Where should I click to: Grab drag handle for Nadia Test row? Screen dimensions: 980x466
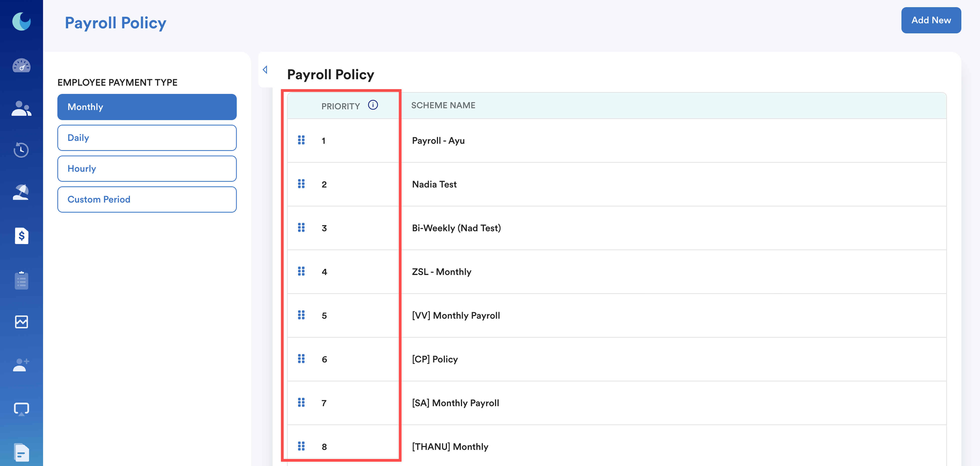[x=301, y=184]
